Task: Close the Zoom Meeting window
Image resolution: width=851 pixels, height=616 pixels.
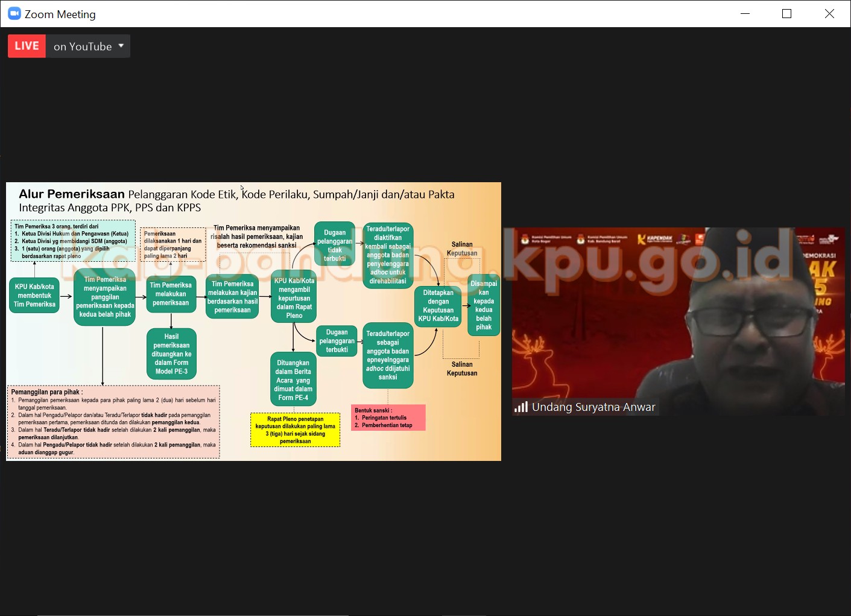Action: [829, 14]
